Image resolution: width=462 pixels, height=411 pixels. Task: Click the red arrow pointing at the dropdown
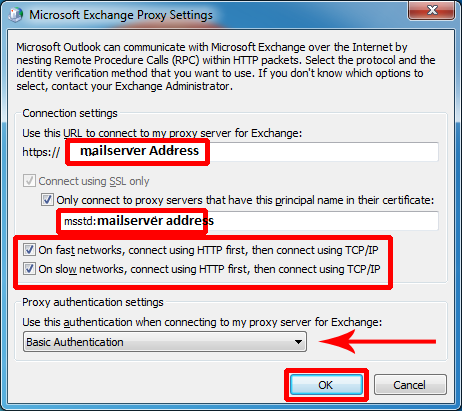point(377,341)
